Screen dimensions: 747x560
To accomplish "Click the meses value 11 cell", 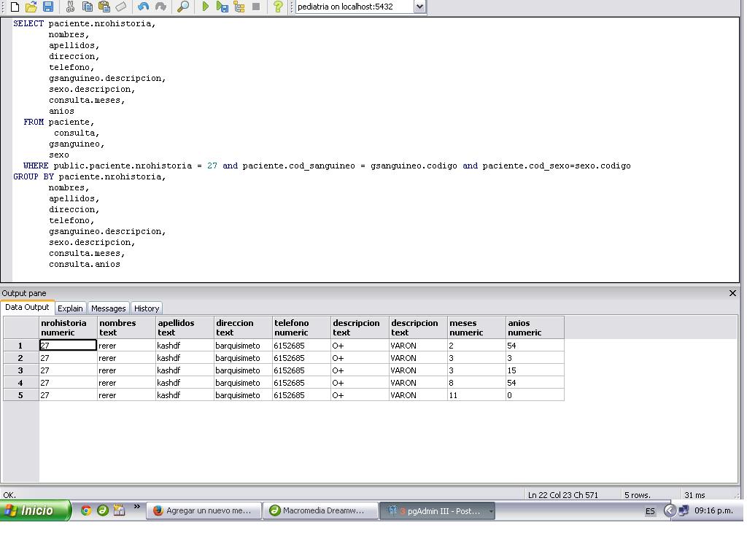I will 476,395.
